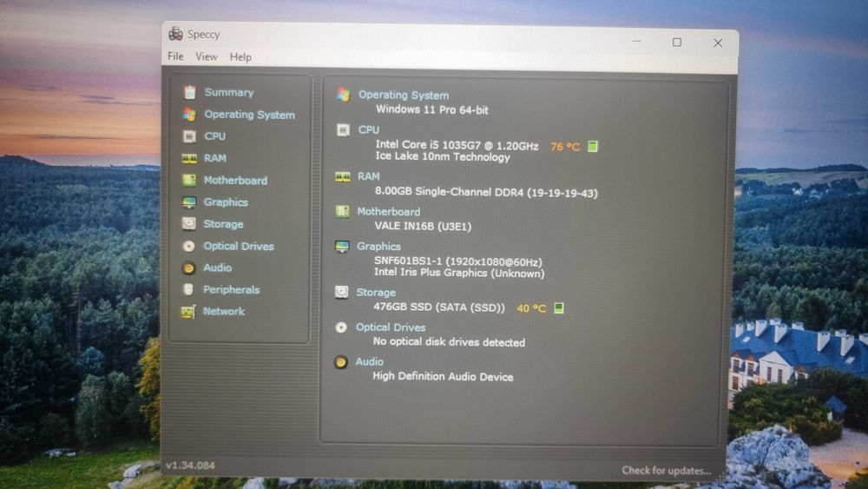Click the Peripherals mouse icon in sidebar

pos(188,289)
